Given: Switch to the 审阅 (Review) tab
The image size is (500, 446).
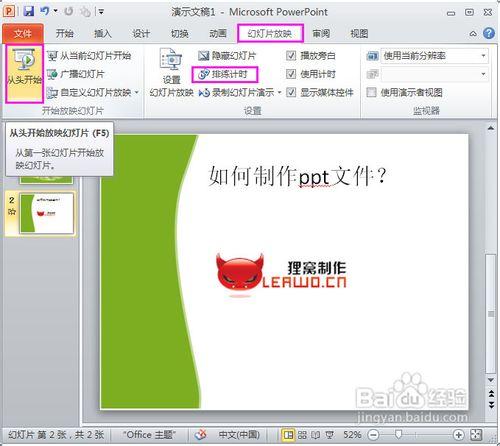Looking at the screenshot, I should [321, 33].
